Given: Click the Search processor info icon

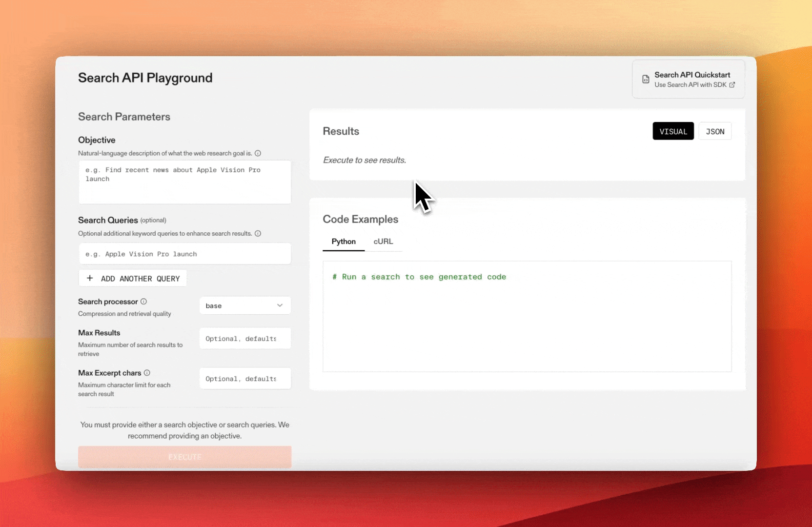Looking at the screenshot, I should coord(143,302).
